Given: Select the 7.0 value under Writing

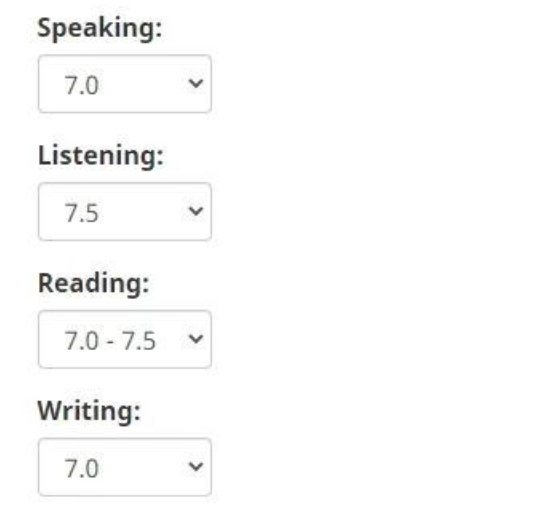Looking at the screenshot, I should coord(81,469).
